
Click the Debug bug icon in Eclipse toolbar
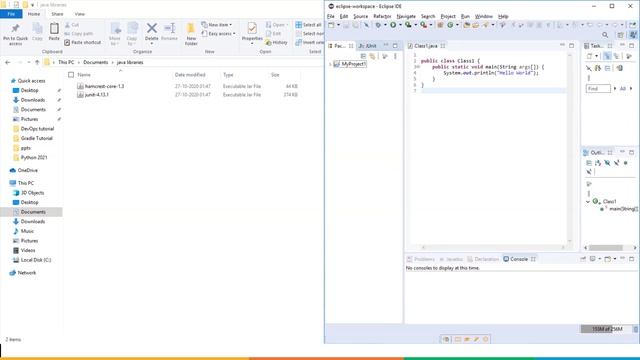point(378,25)
